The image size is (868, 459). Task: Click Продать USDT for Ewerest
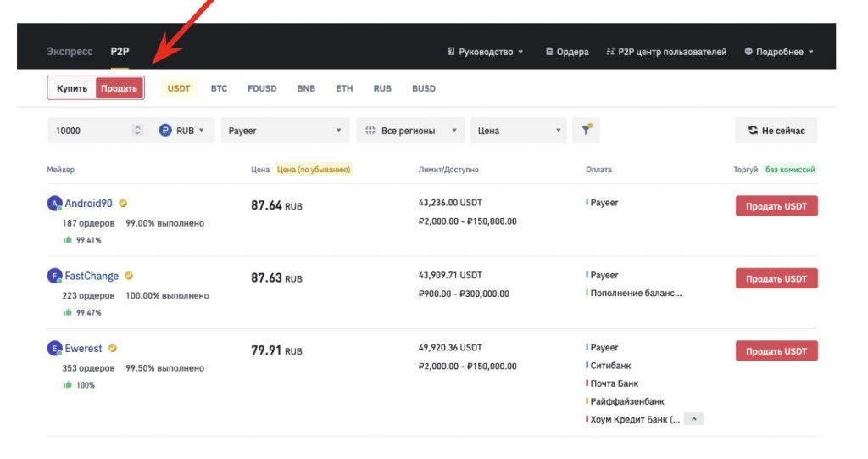[776, 351]
